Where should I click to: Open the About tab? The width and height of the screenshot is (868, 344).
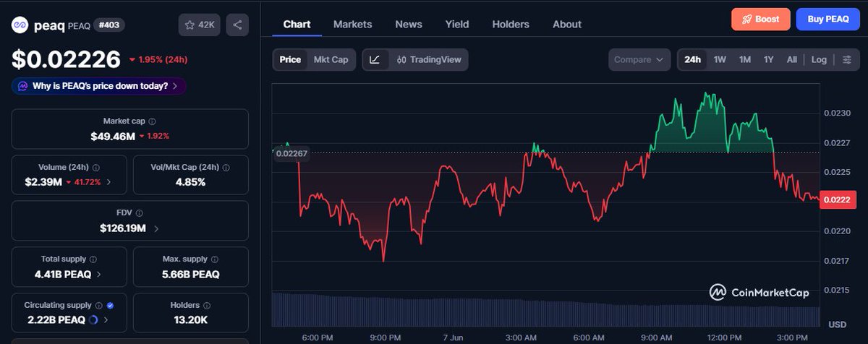tap(567, 24)
